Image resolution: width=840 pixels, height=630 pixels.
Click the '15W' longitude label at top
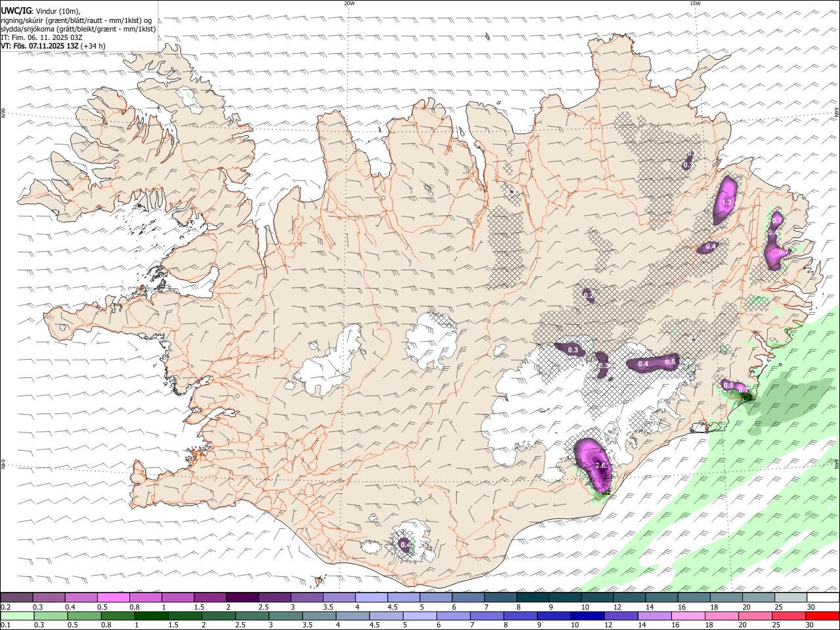(696, 3)
